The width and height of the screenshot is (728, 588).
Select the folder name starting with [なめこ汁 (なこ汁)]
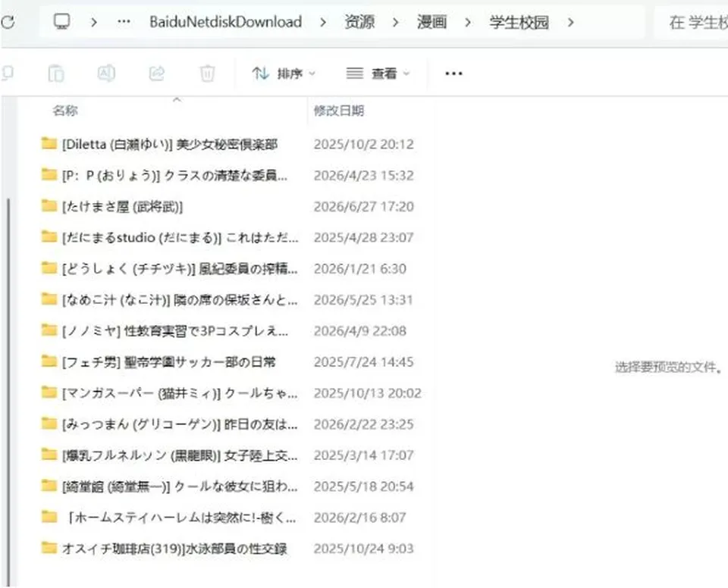[x=180, y=300]
